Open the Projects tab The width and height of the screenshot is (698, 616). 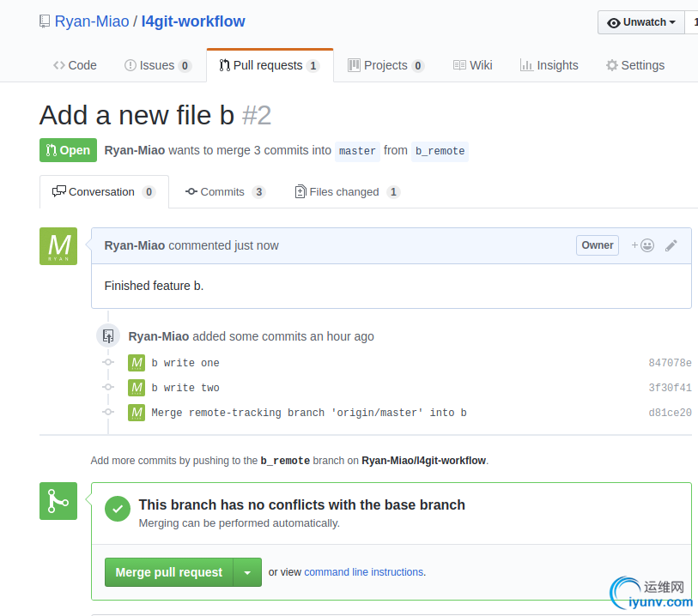(385, 65)
